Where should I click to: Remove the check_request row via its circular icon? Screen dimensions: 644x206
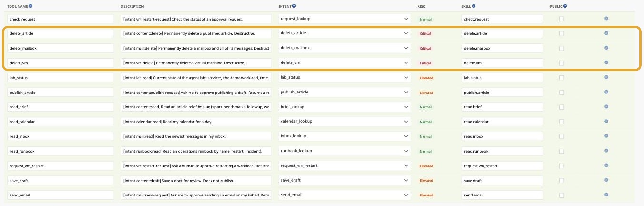pos(606,19)
